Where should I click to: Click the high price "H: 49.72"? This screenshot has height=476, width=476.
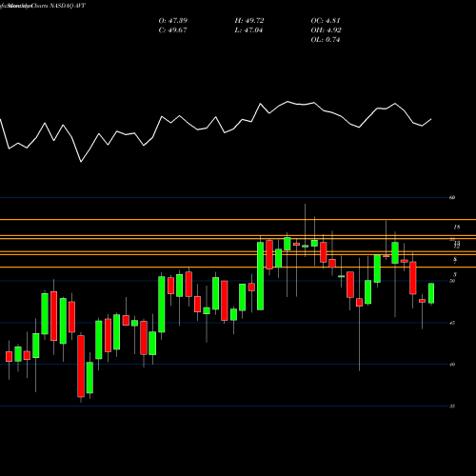(x=249, y=21)
